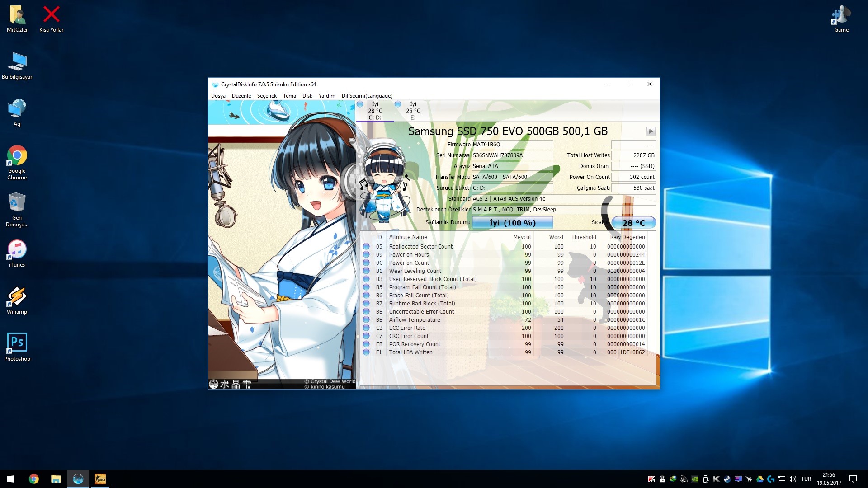Select the Ağ network desktop icon
This screenshot has height=488, width=868.
point(17,113)
